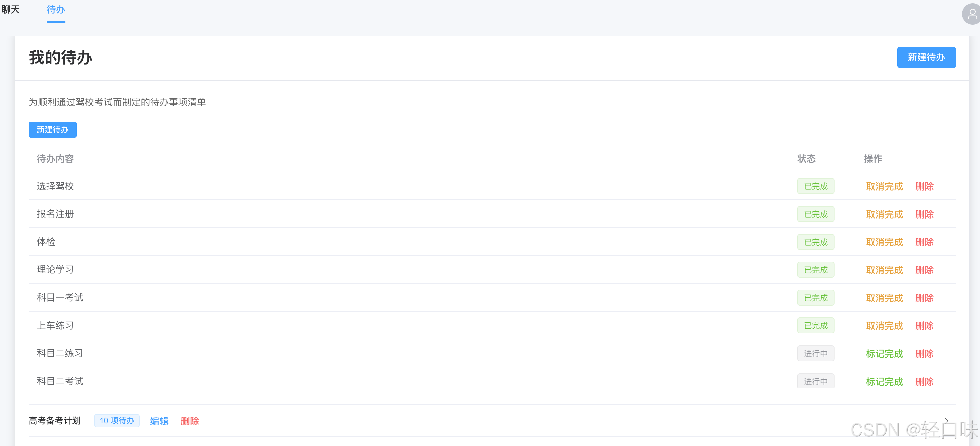Cancel completion for 选择驾校
Image resolution: width=980 pixels, height=446 pixels.
point(884,186)
